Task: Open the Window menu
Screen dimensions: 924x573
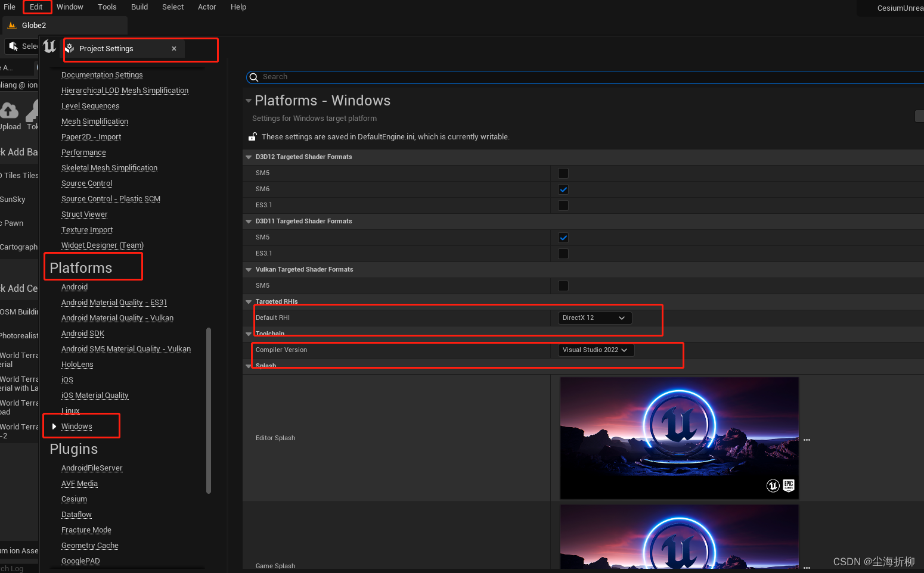Action: (x=70, y=7)
